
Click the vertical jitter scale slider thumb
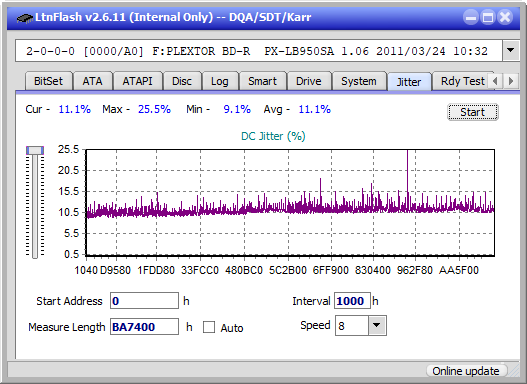35,150
